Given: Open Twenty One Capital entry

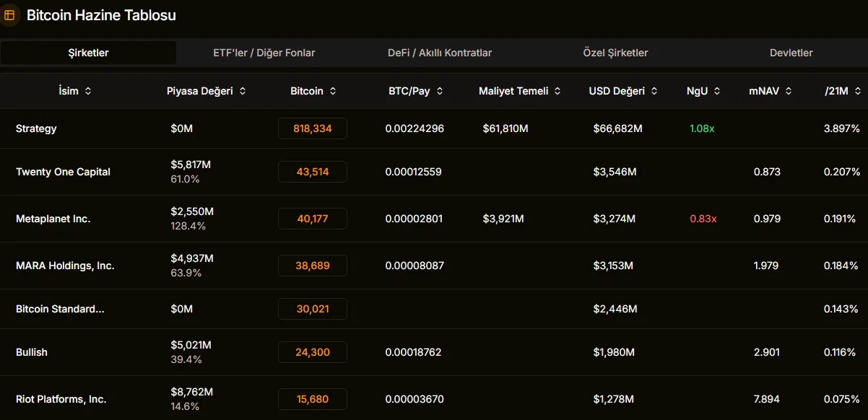Looking at the screenshot, I should tap(63, 172).
